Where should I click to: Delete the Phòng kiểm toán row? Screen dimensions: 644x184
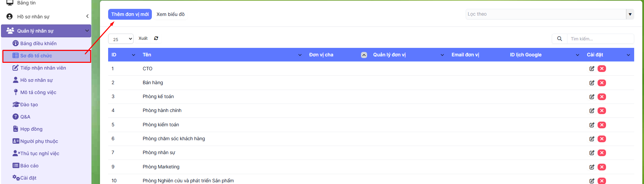click(602, 125)
